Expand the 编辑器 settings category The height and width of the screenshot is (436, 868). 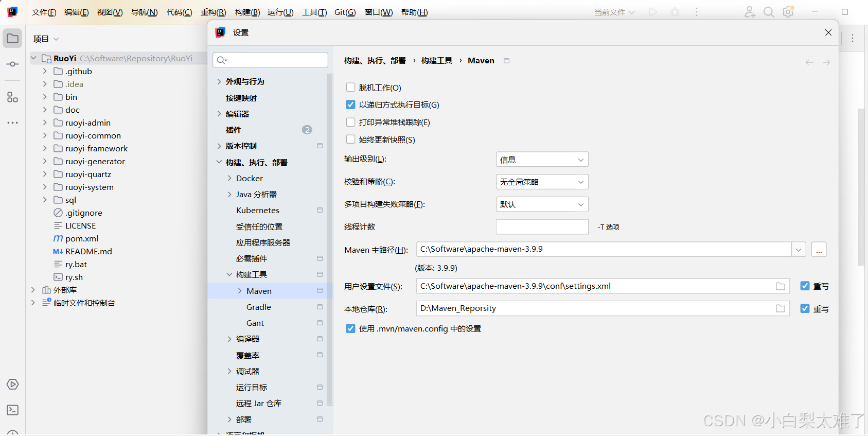219,114
